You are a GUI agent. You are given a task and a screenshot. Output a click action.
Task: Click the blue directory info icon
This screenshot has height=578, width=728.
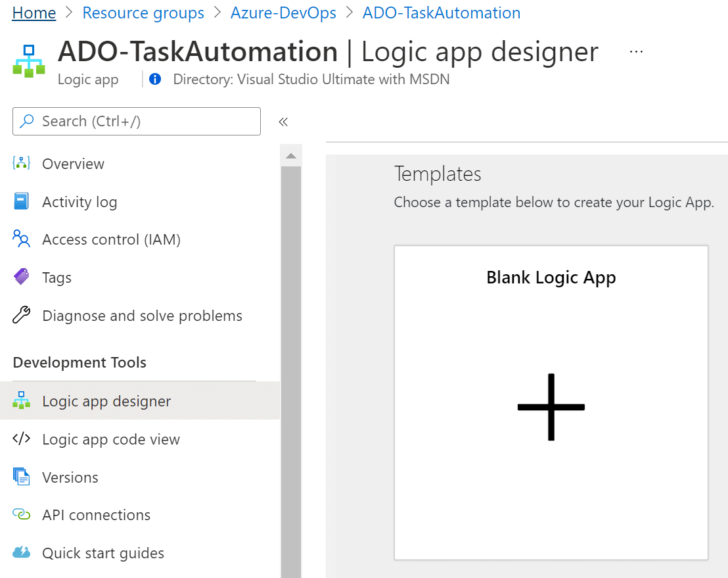pyautogui.click(x=155, y=79)
